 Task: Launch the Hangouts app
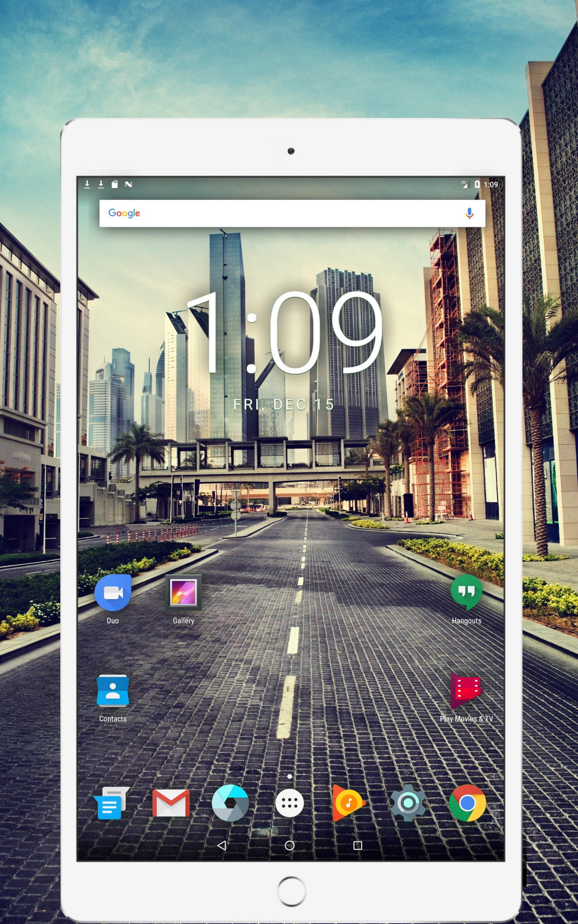[x=466, y=593]
